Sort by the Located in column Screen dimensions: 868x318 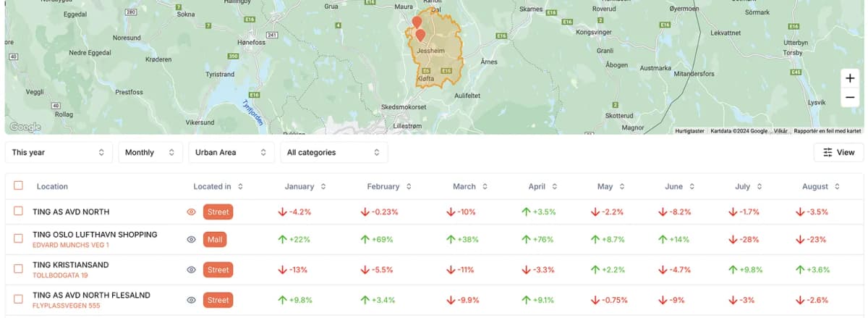(218, 186)
